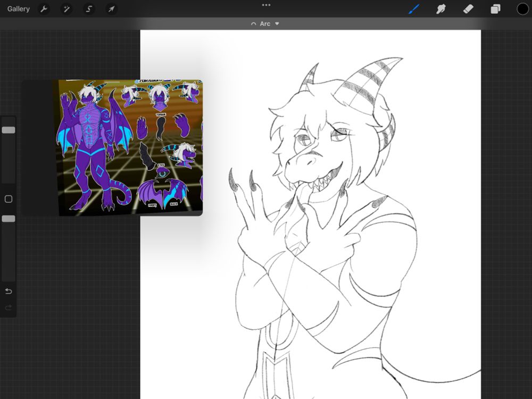
Task: Adjust the brush size slider
Action: [9, 130]
